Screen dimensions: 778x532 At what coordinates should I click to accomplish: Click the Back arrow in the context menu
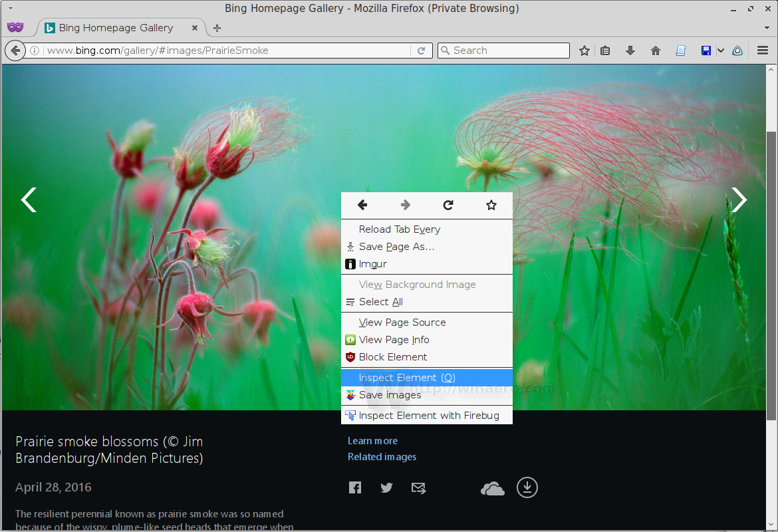362,205
